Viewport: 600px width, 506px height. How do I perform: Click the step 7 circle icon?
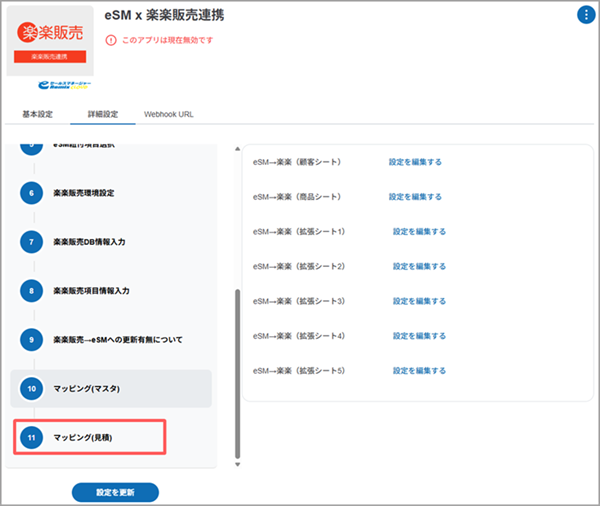(x=31, y=242)
